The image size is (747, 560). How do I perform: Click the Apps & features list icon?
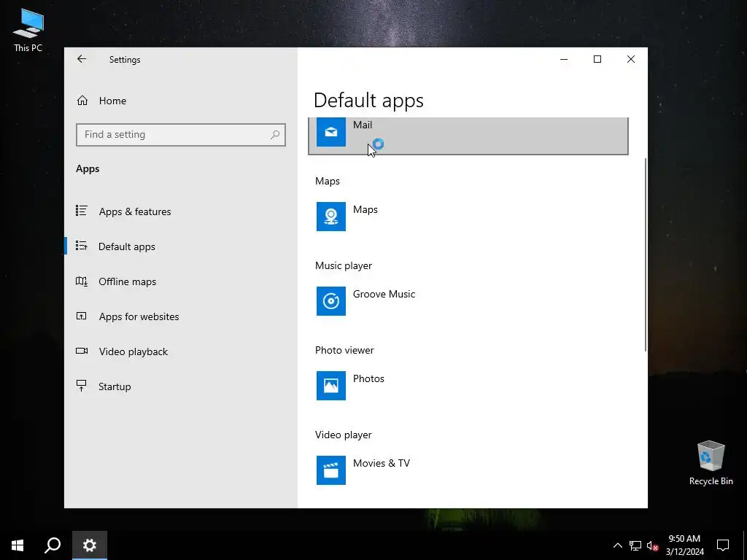click(82, 211)
